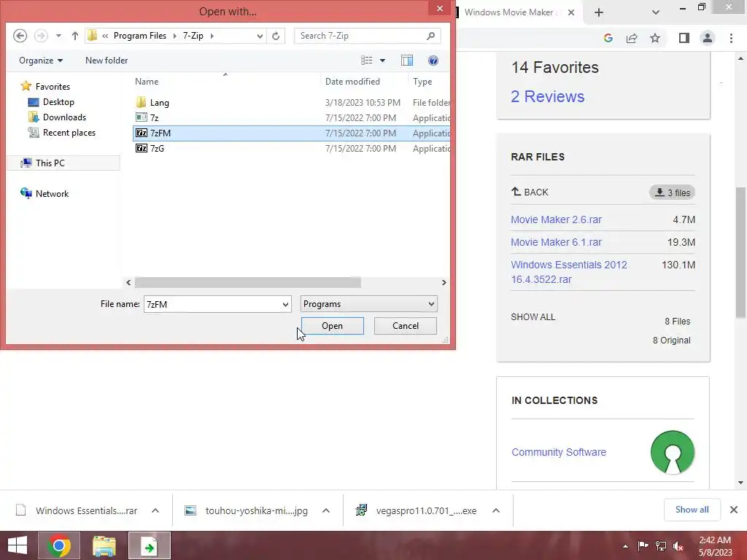Sort files by the Type column
This screenshot has width=747, height=560.
pos(422,82)
